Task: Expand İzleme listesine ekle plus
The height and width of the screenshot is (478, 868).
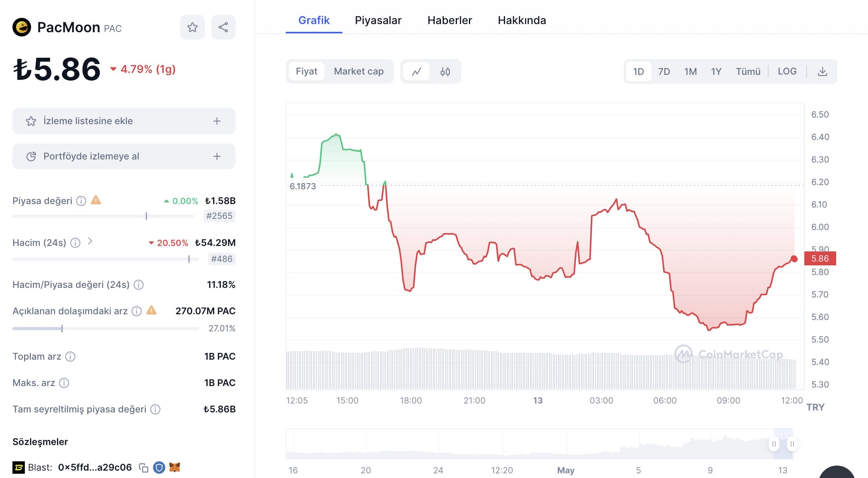Action: pos(217,121)
